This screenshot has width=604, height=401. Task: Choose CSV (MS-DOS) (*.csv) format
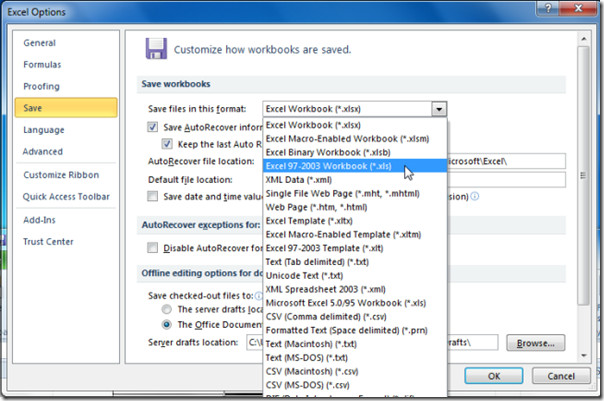pyautogui.click(x=355, y=385)
